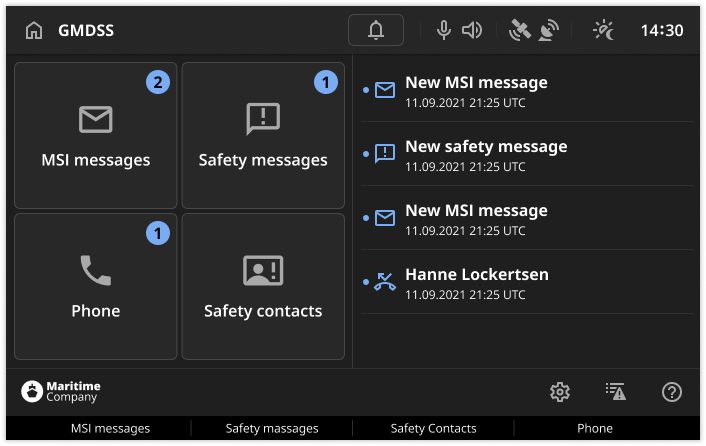Open the MSI messages tile

tap(96, 135)
